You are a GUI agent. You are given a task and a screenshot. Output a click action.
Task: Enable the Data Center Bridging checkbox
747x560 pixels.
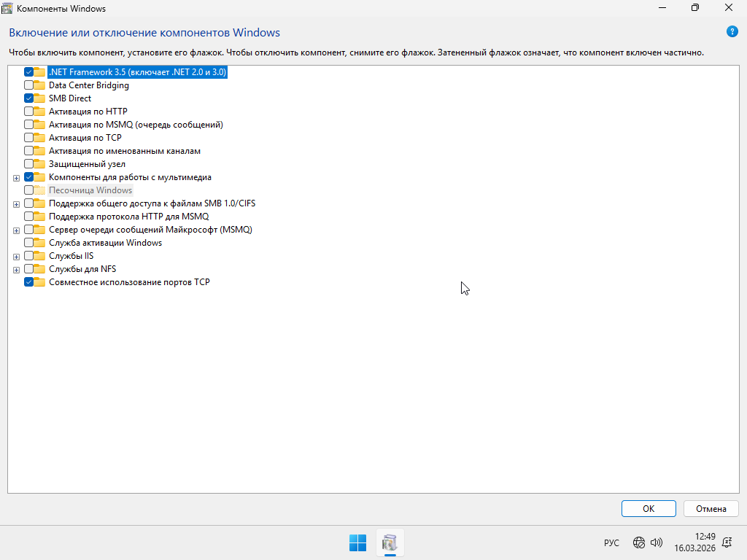(28, 85)
